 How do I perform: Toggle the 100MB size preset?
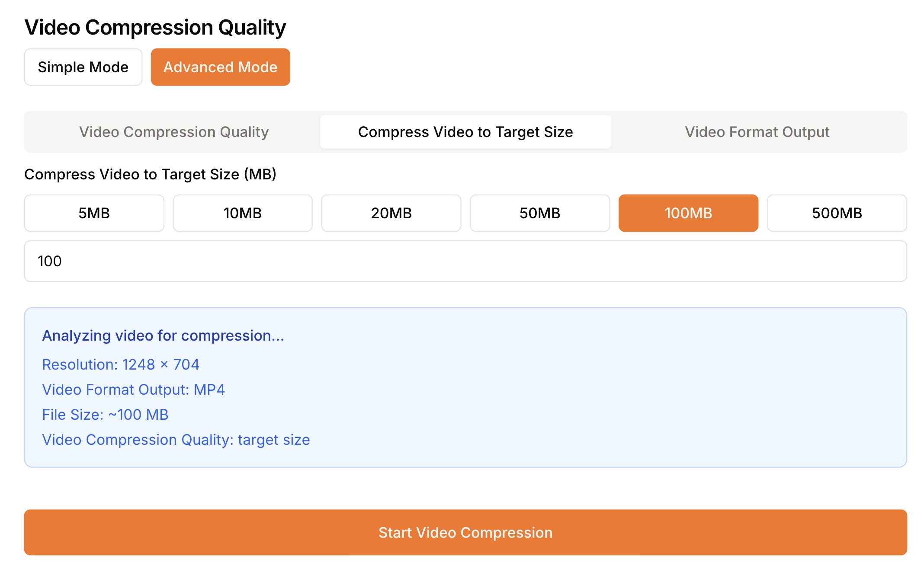pos(688,213)
